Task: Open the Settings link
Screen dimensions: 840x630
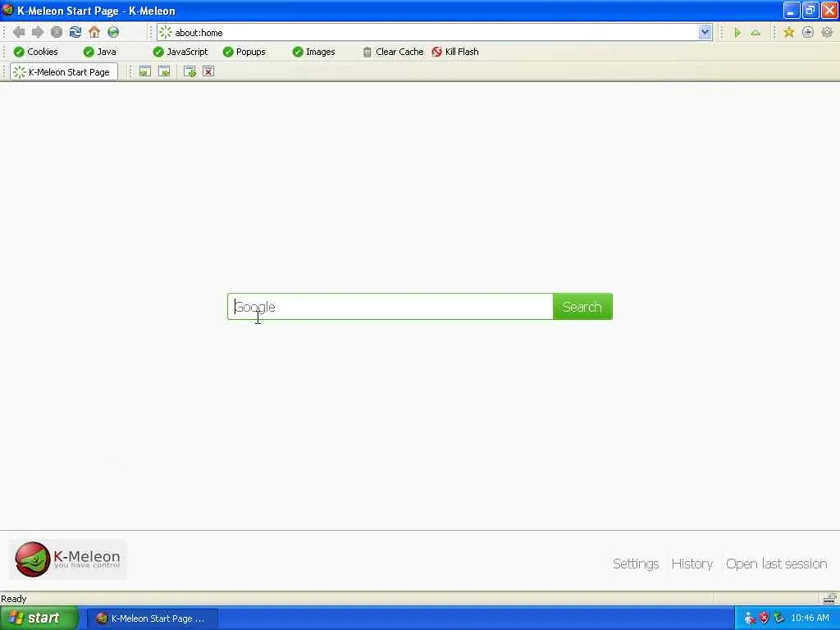Action: 636,564
